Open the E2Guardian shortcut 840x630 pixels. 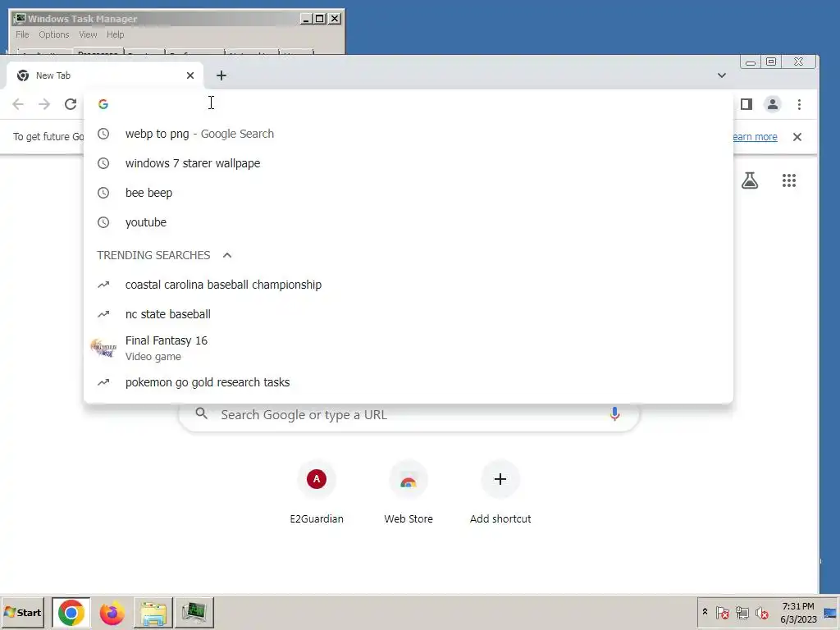[x=317, y=491]
